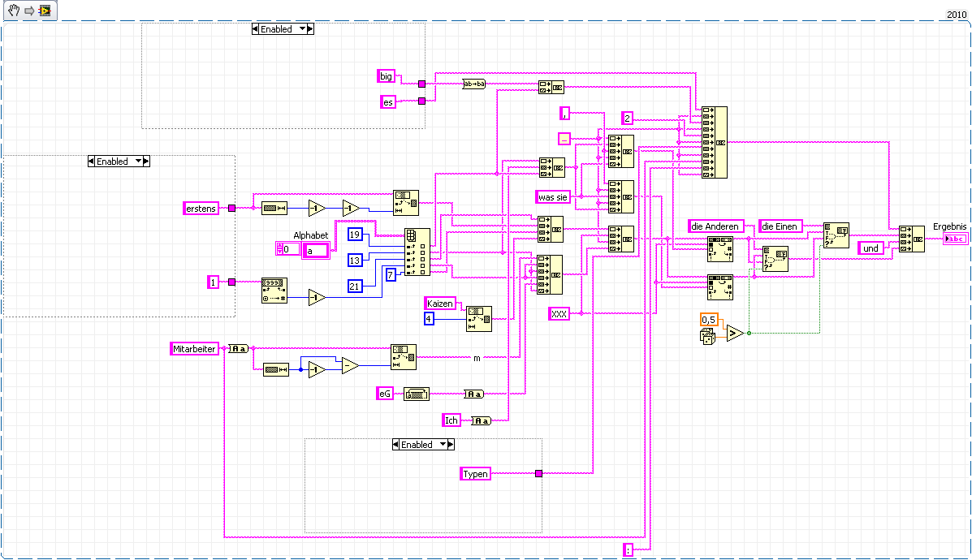
Task: Click the 'Kaizen' string constant
Action: (440, 304)
